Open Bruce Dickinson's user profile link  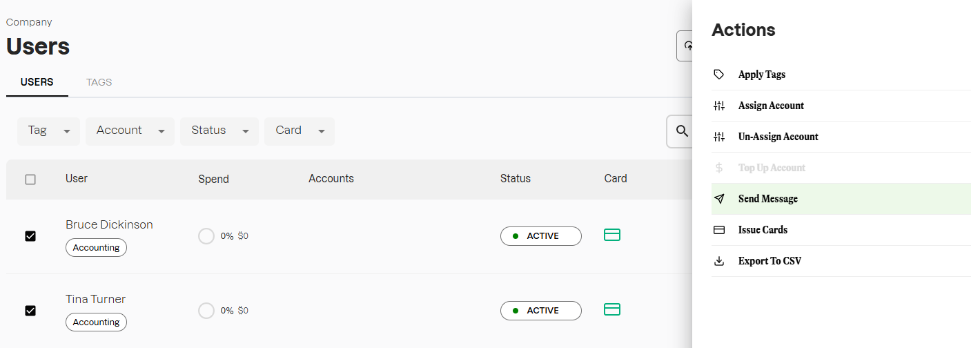[x=109, y=224]
